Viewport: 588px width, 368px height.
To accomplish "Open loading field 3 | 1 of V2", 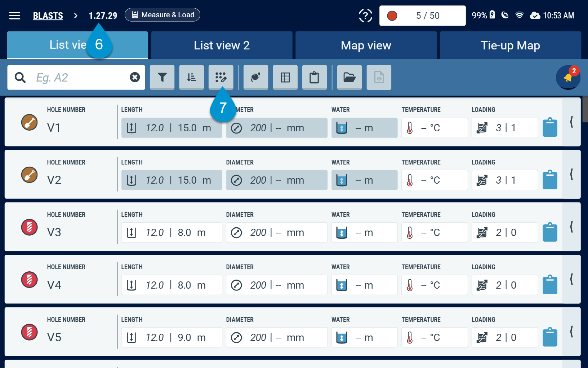I will pos(505,180).
